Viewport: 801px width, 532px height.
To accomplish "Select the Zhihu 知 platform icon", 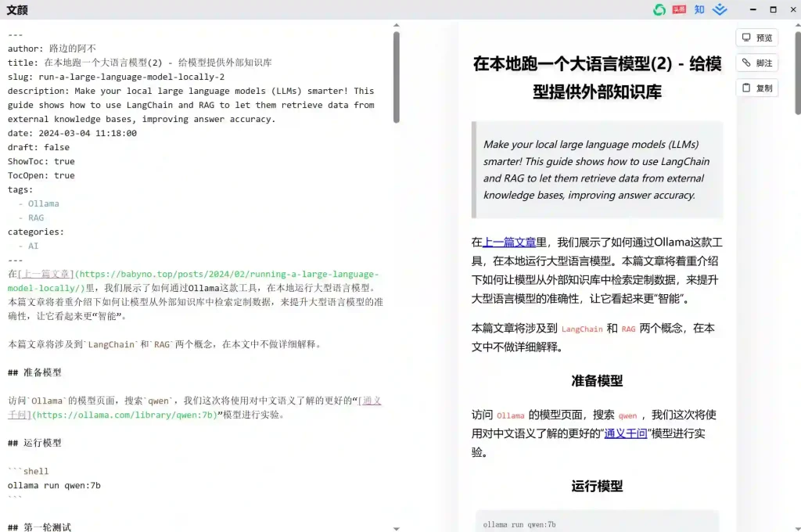I will 699,9.
